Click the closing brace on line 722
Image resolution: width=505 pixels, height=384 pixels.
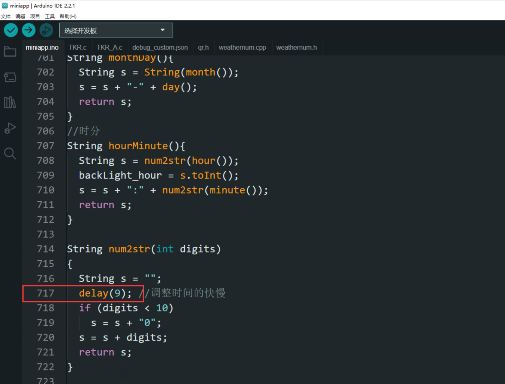coord(70,367)
